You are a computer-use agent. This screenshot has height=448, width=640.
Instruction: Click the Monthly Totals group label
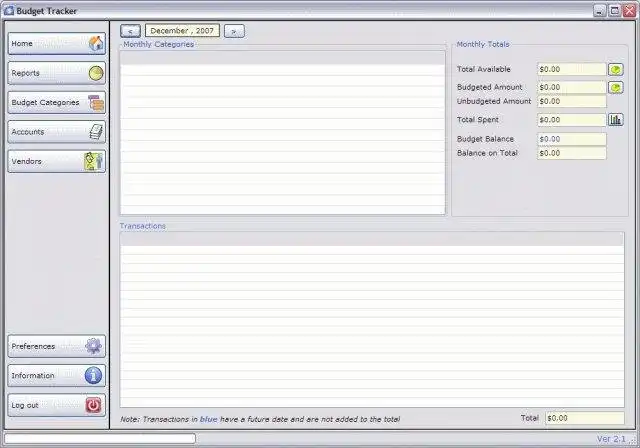tap(483, 44)
